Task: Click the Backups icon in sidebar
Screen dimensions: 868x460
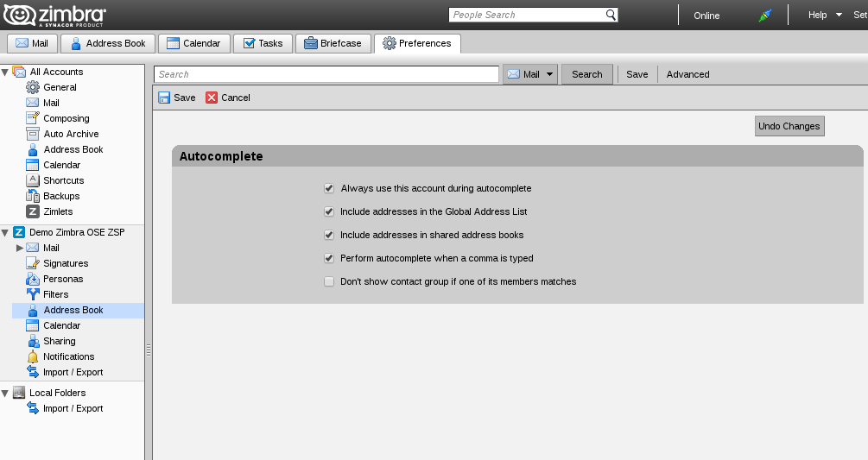Action: point(33,196)
